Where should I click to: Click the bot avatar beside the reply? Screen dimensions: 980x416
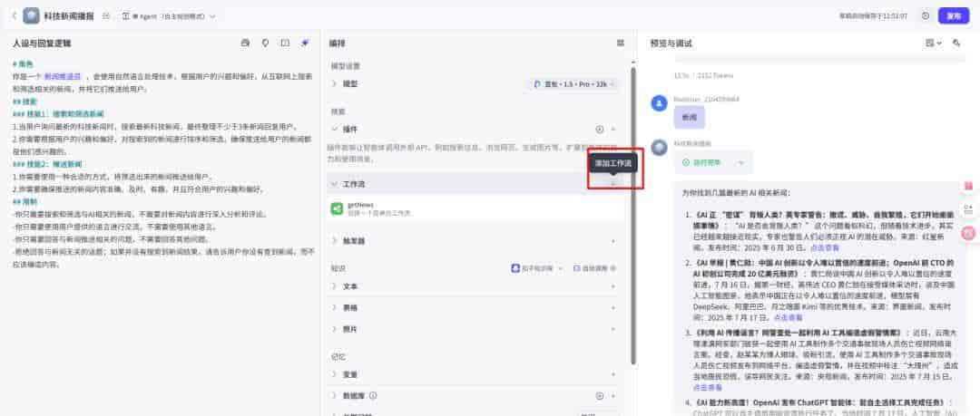click(659, 148)
